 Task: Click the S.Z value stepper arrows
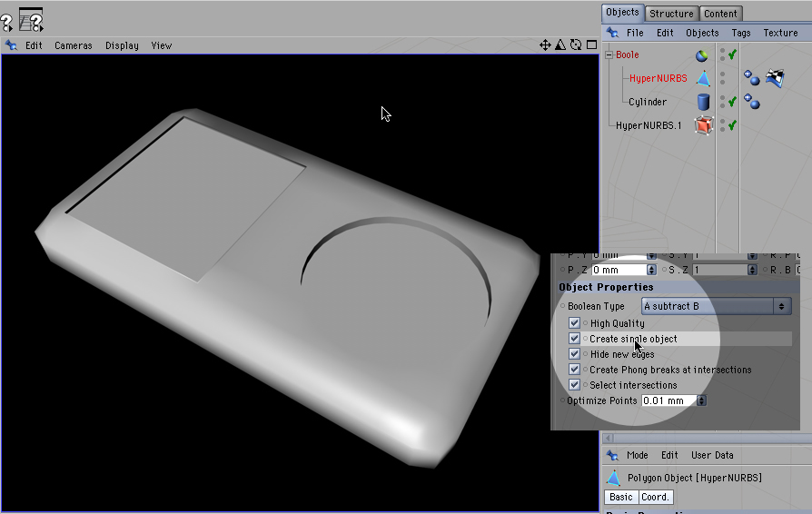752,270
